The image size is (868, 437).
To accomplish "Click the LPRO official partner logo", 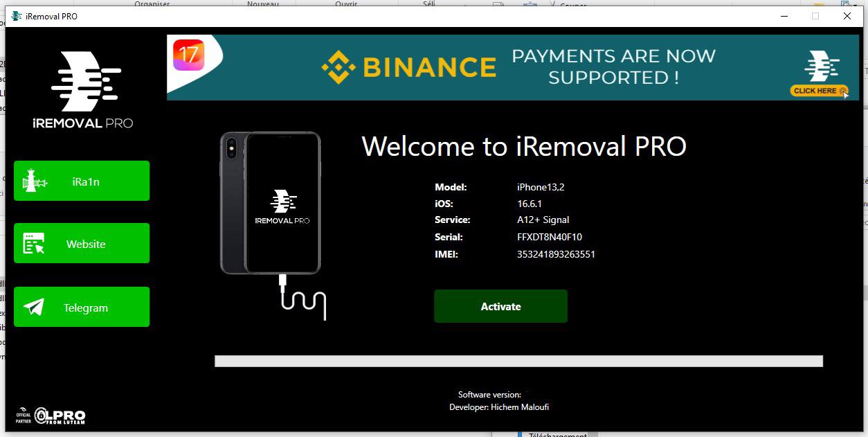I will (51, 416).
